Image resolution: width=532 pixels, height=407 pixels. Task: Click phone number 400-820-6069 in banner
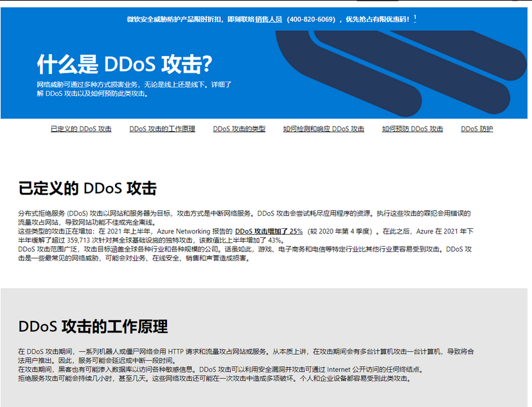click(312, 19)
